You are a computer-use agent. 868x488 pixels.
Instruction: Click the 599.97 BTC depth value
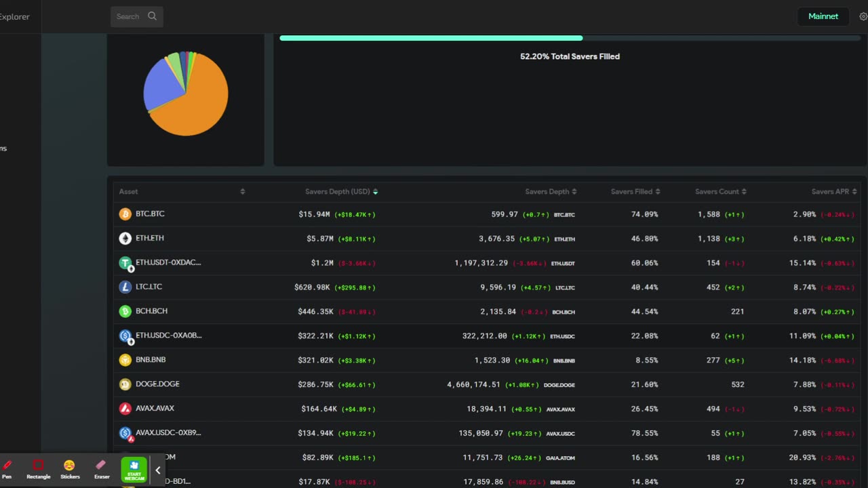click(505, 214)
